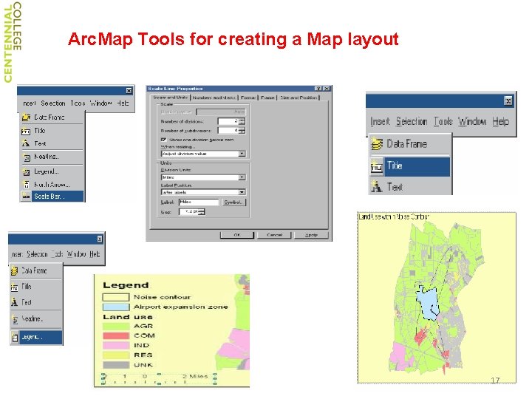Click highlighted Title icon in the enlarged menu

tap(377, 166)
